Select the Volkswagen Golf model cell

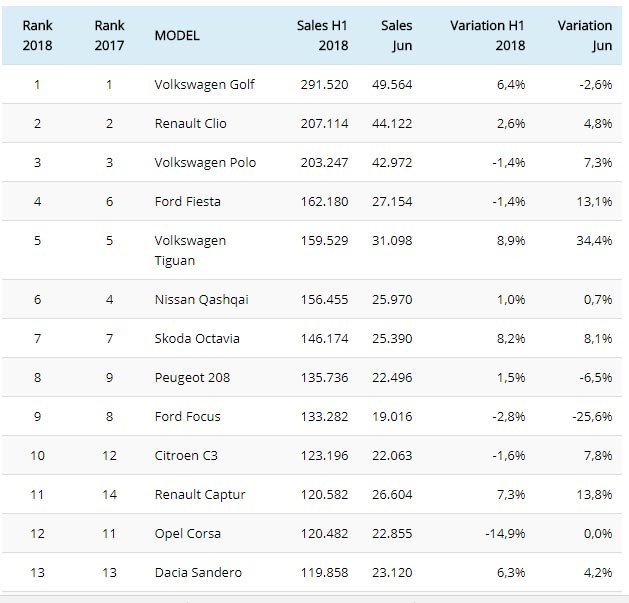pyautogui.click(x=205, y=85)
